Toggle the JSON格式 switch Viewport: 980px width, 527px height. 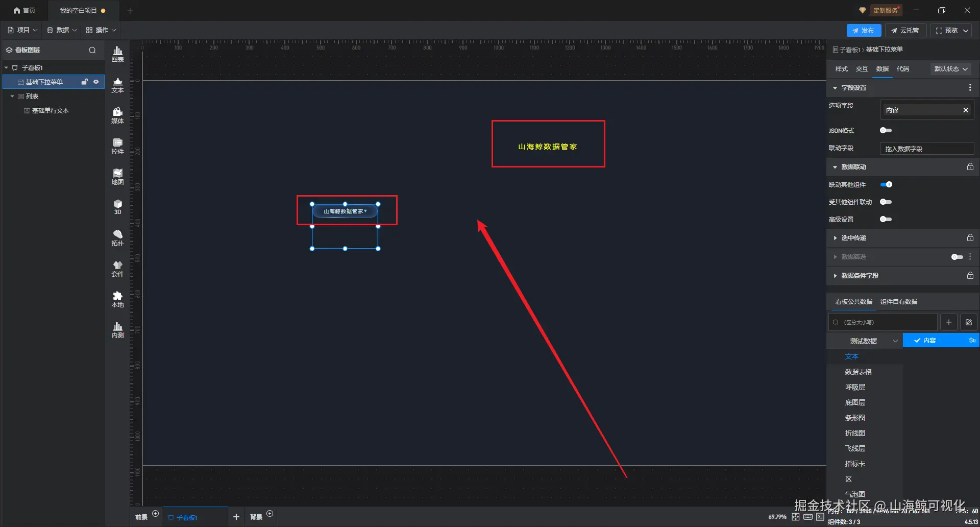coord(886,131)
